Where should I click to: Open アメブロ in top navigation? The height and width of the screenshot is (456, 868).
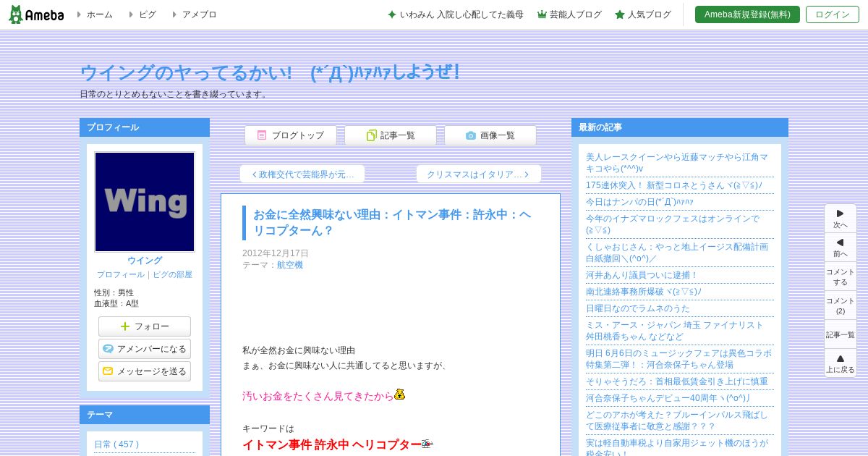(199, 14)
